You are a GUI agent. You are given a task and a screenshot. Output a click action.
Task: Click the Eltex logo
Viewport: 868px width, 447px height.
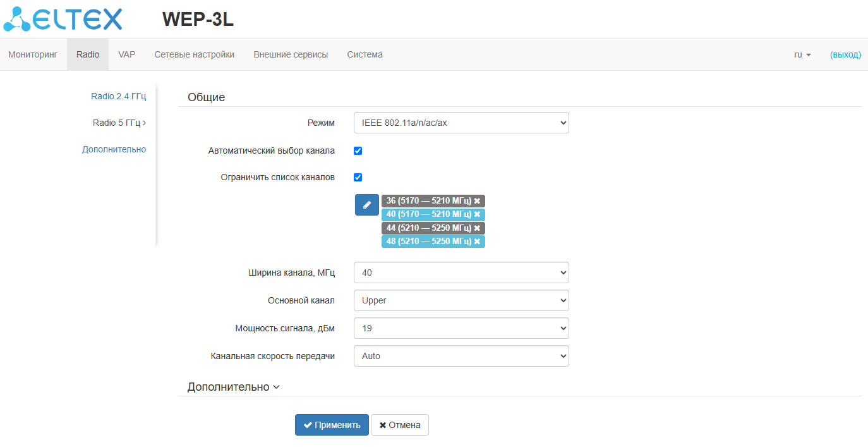click(63, 19)
